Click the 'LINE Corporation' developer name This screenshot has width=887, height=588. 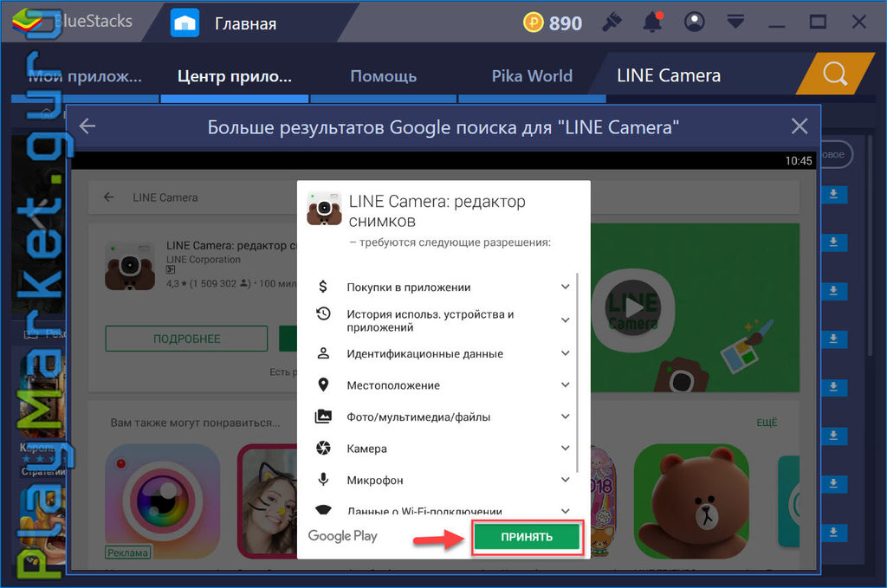[203, 260]
